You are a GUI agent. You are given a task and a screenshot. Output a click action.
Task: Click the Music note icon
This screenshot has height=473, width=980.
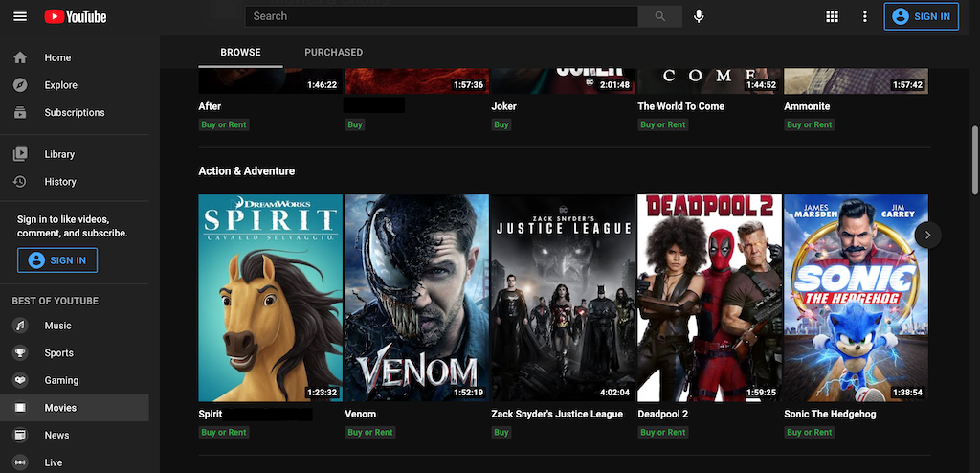(20, 326)
